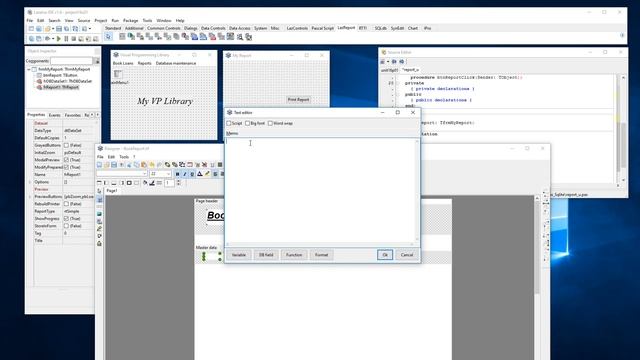Screen dimensions: 640x360
Task: Switch to the Events tab in Object Inspector
Action: [54, 115]
